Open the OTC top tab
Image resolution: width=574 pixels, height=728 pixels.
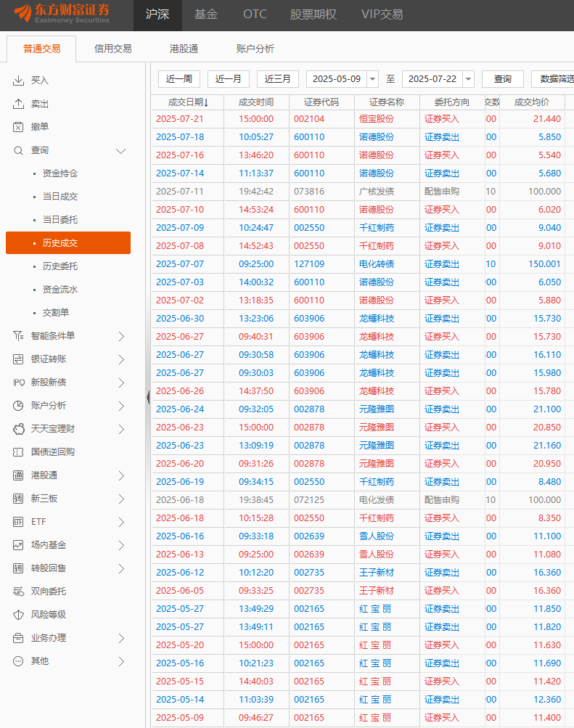tap(255, 15)
